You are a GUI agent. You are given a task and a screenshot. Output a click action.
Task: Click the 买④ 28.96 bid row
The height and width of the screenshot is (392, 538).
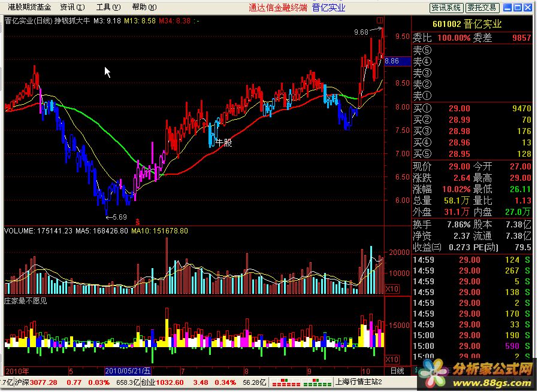pyautogui.click(x=472, y=142)
